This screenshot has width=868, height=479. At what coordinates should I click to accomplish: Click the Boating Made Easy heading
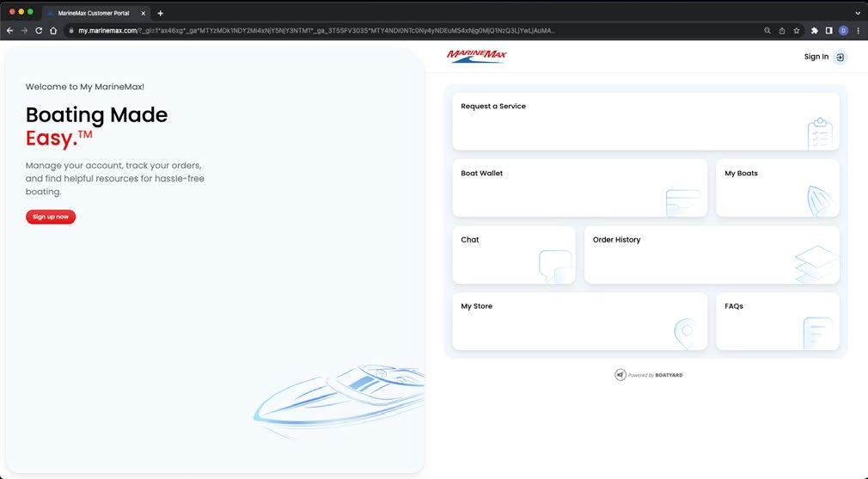click(96, 126)
